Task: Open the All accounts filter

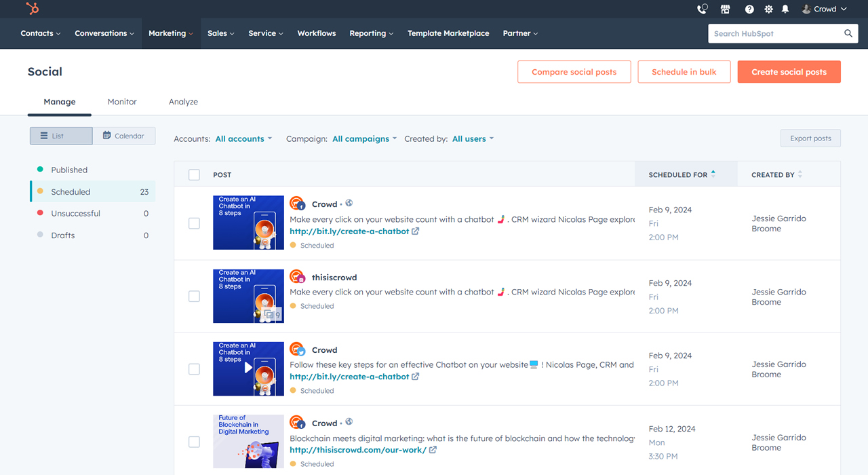Action: point(243,138)
